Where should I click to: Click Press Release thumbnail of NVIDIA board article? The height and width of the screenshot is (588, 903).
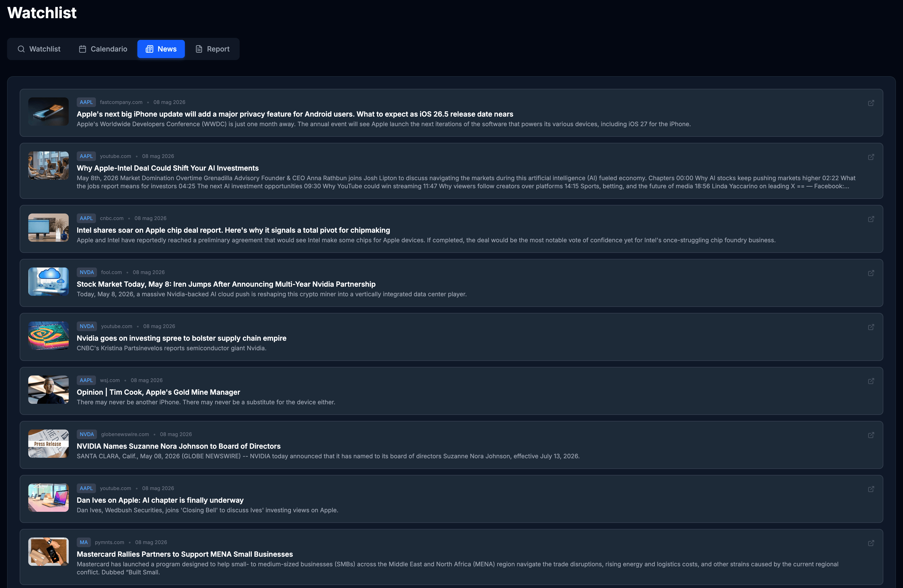[48, 444]
